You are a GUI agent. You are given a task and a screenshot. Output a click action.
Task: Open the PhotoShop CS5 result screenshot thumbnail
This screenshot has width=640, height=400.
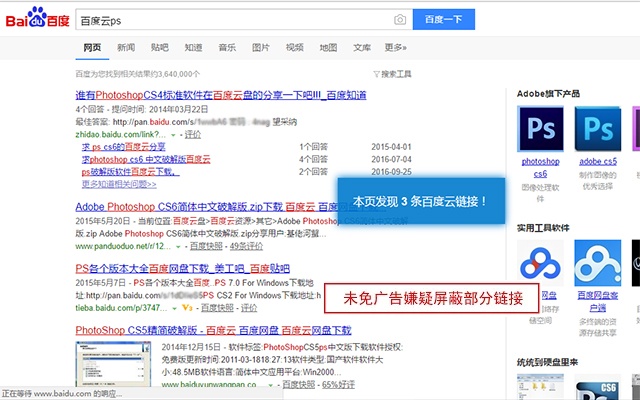(x=113, y=364)
